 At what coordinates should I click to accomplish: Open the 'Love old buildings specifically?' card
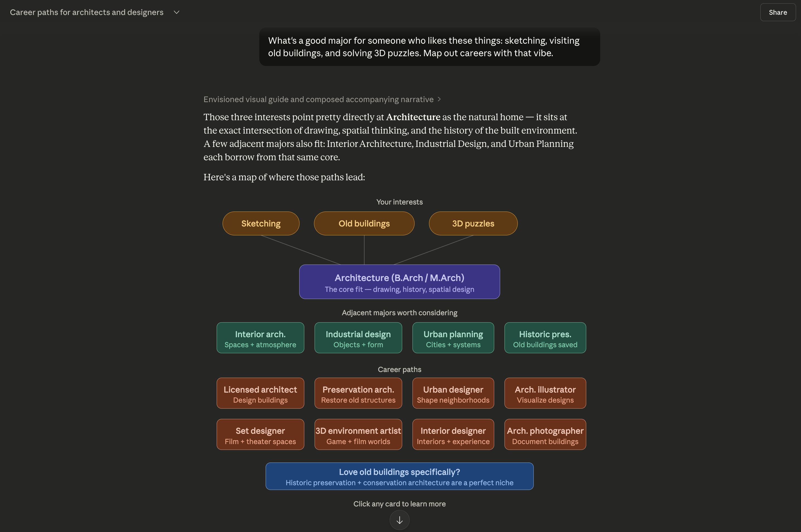click(x=399, y=476)
